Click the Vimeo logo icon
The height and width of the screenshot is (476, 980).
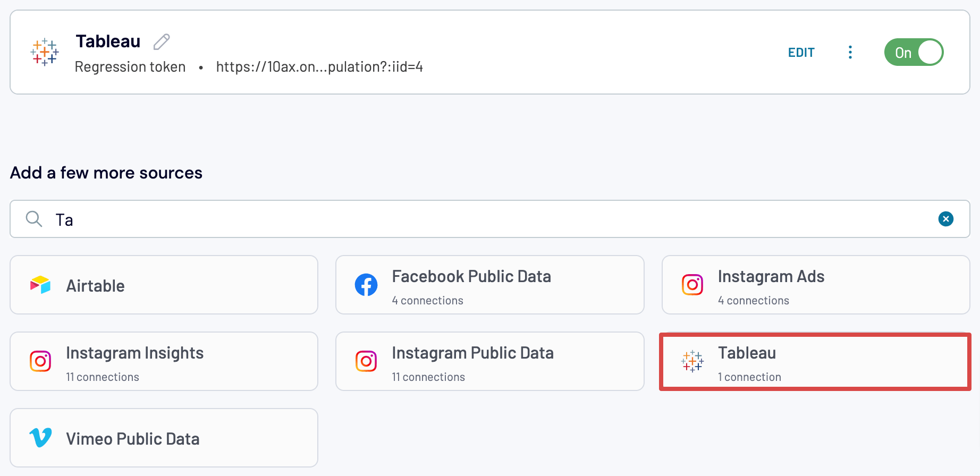tap(40, 438)
